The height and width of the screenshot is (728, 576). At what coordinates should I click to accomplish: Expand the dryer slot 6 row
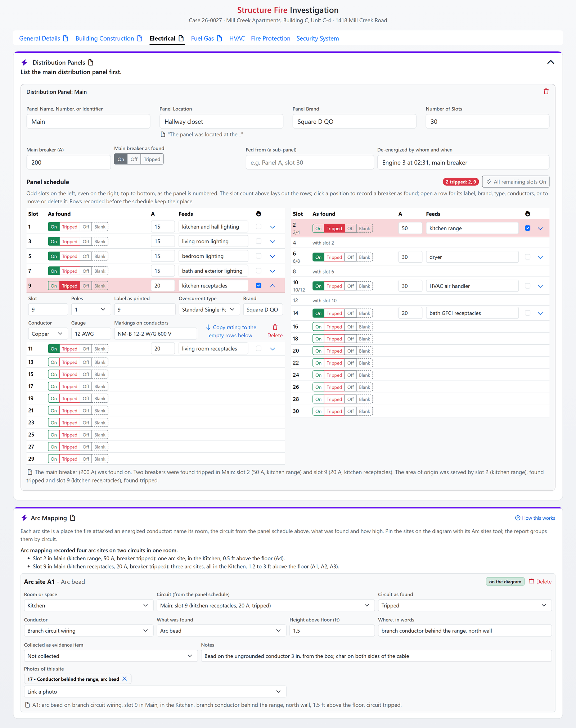(x=540, y=257)
